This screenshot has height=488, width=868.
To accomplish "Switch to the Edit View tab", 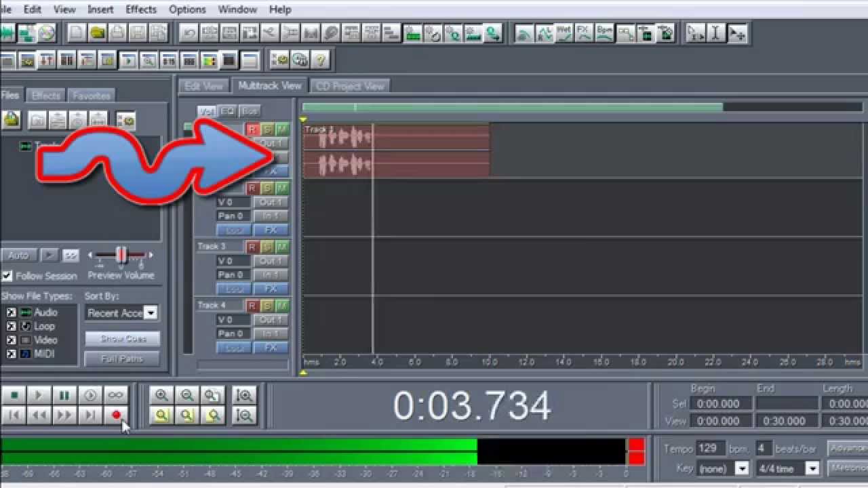I will (x=203, y=86).
